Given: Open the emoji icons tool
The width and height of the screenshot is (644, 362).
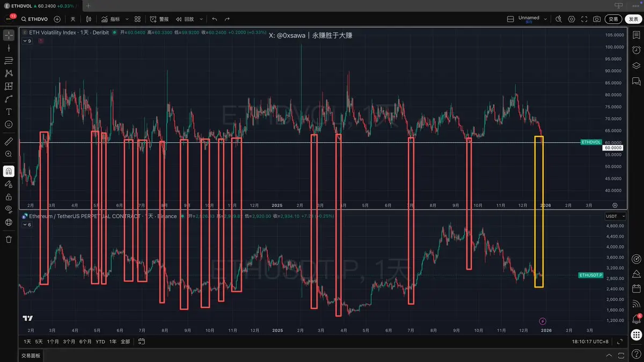Looking at the screenshot, I should [9, 124].
